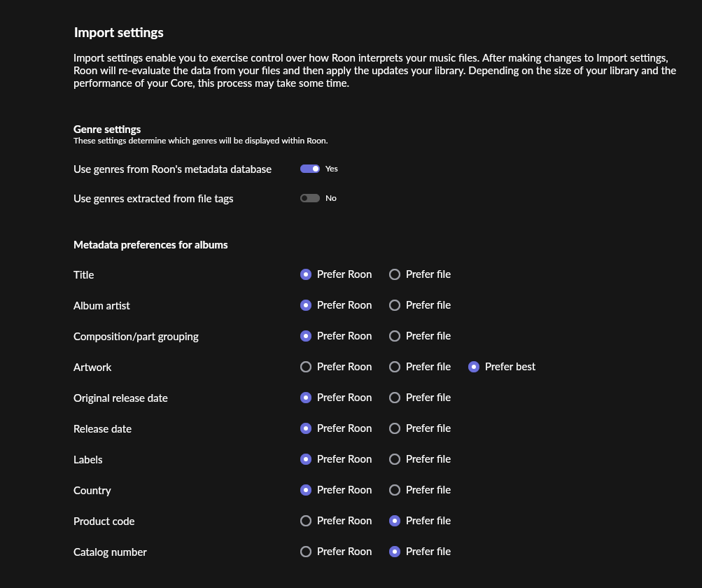Enable Use genres extracted from file tags

(x=310, y=198)
